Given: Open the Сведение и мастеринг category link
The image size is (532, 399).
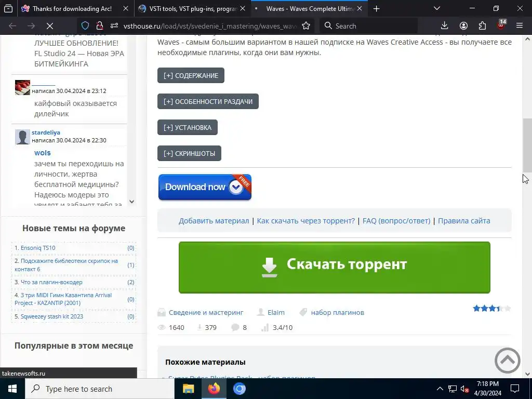Looking at the screenshot, I should pos(206,312).
